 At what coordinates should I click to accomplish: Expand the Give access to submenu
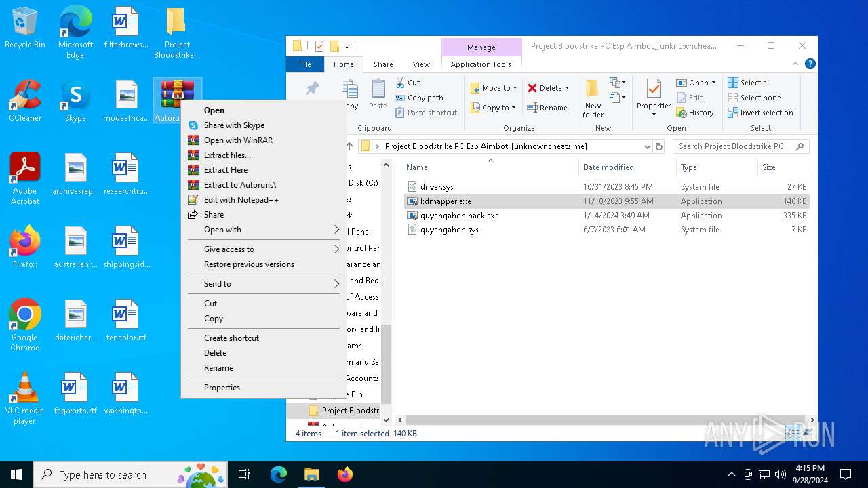pos(264,249)
